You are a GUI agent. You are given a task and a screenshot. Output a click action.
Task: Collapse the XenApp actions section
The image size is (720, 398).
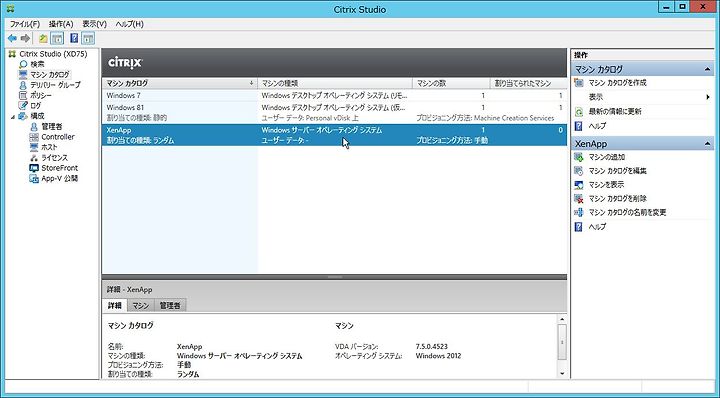708,144
